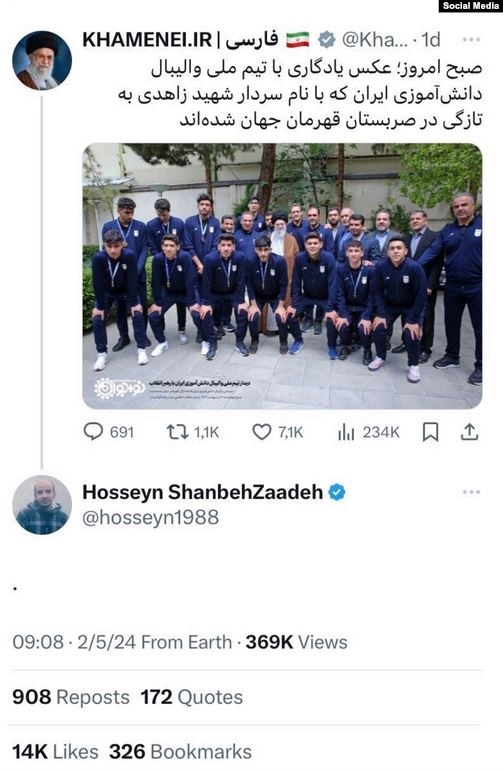Bookmark the quoted tweet
Screen dimensions: 503x772
431,432
